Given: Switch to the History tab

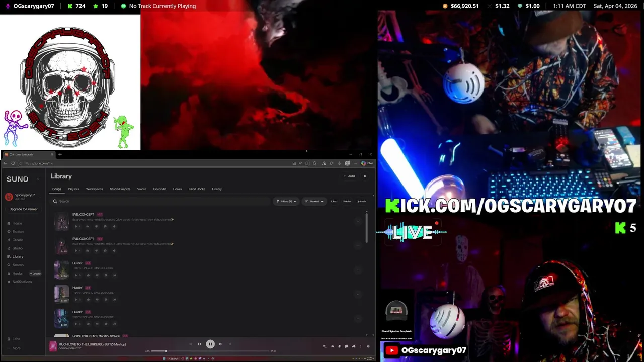Looking at the screenshot, I should tap(217, 189).
